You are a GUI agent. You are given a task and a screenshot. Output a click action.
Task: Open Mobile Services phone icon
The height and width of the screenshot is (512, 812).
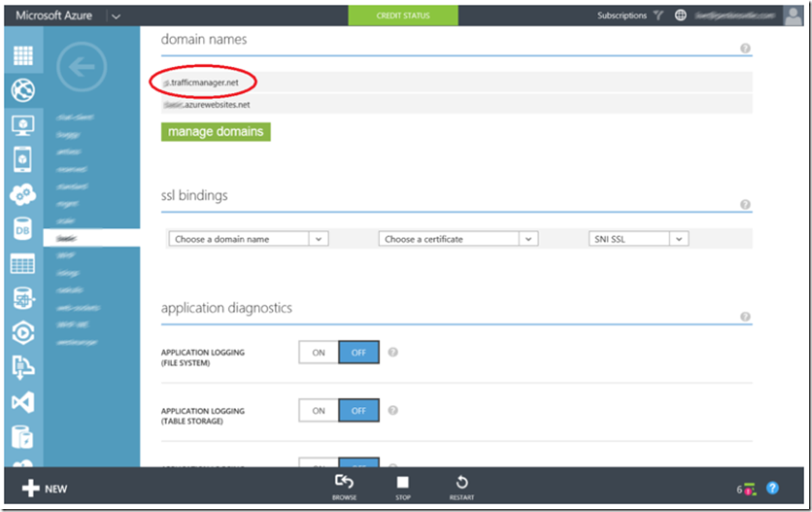(22, 159)
